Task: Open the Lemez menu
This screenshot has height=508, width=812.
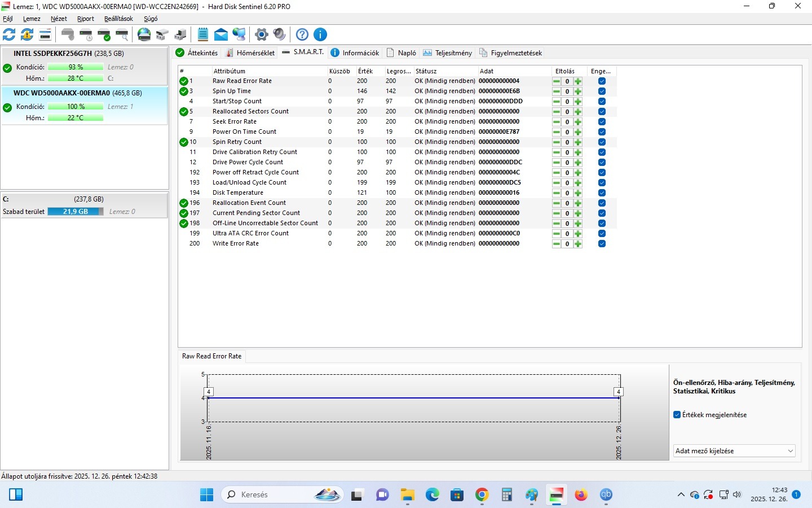Action: pos(32,19)
